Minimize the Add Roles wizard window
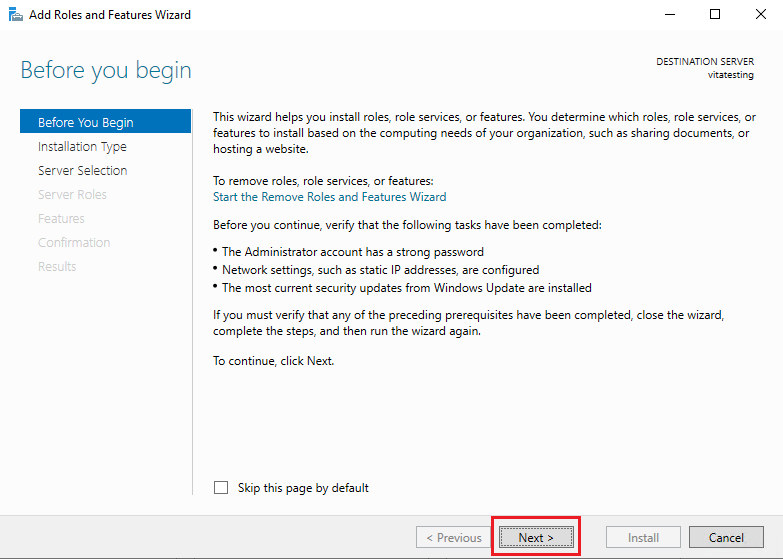Screen dimensions: 783x559 coord(670,14)
